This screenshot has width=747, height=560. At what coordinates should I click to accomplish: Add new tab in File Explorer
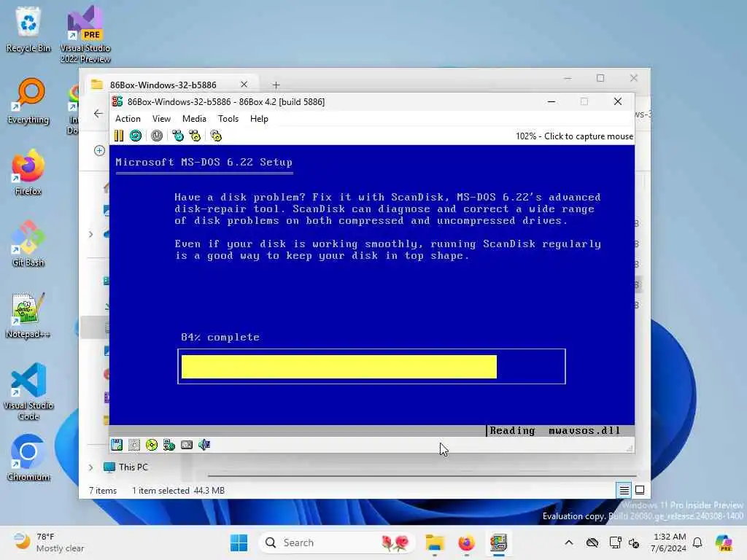[x=276, y=85]
